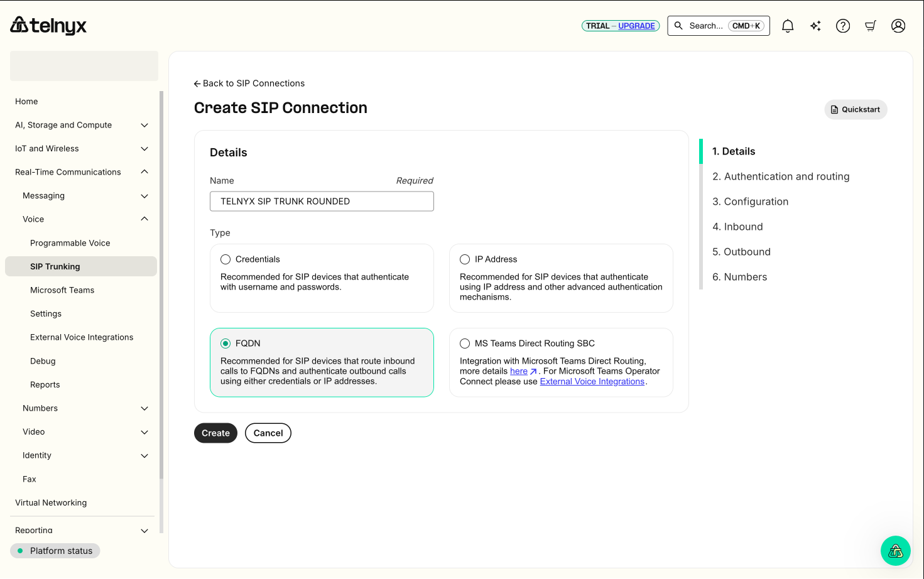The width and height of the screenshot is (924, 579).
Task: Open voice Reports page
Action: [45, 385]
